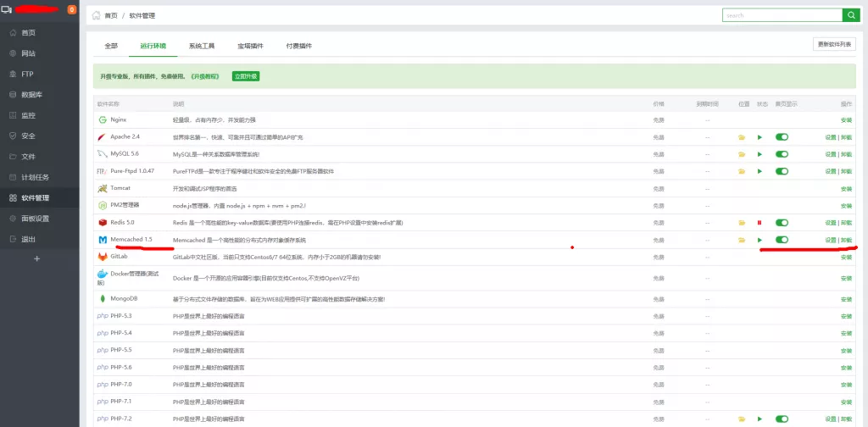Open folder location for Redis 5.0
The height and width of the screenshot is (427, 868).
(x=742, y=223)
